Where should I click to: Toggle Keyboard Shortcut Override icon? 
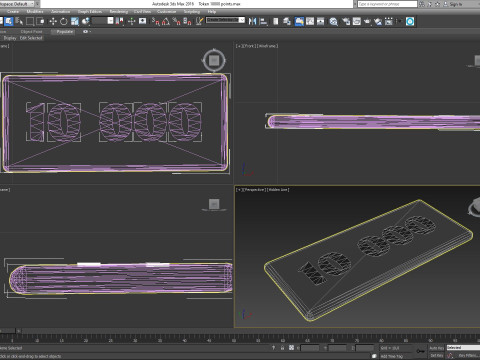143,22
